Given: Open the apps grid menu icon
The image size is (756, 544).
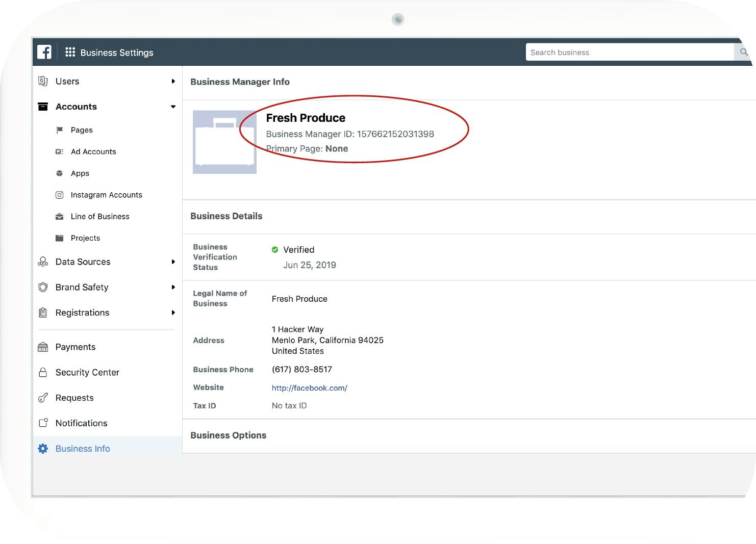Looking at the screenshot, I should coord(70,52).
